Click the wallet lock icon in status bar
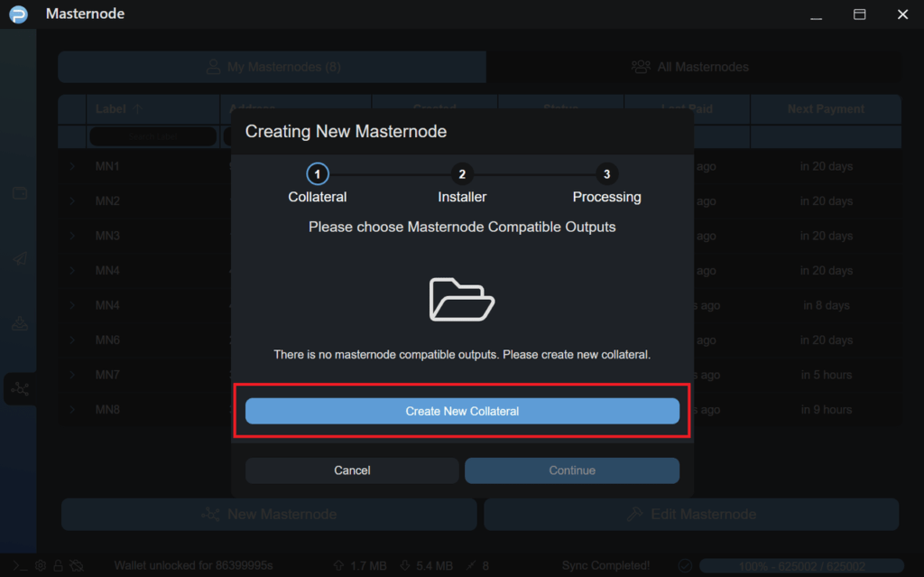This screenshot has height=577, width=924. click(x=58, y=566)
